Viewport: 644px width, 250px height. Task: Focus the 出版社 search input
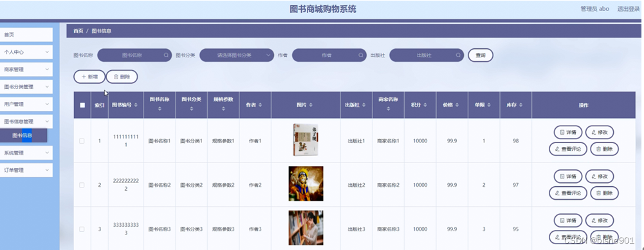click(x=427, y=55)
